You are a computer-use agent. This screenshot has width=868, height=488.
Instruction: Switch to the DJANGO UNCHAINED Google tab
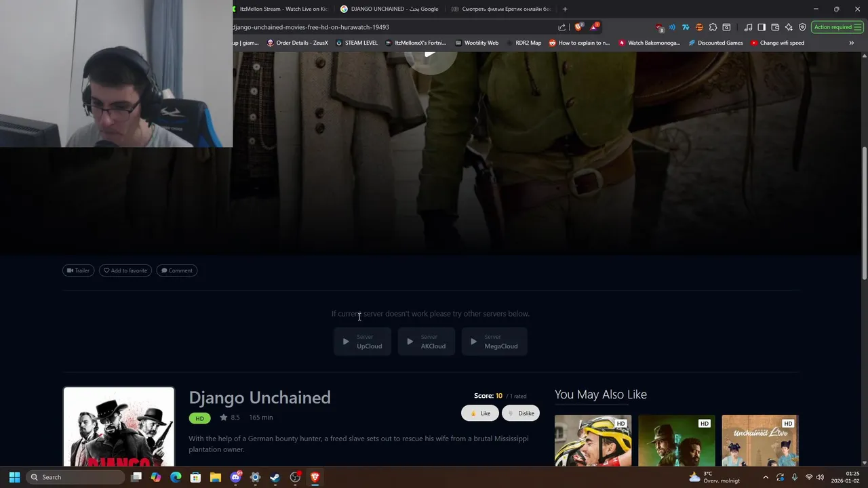pos(389,9)
